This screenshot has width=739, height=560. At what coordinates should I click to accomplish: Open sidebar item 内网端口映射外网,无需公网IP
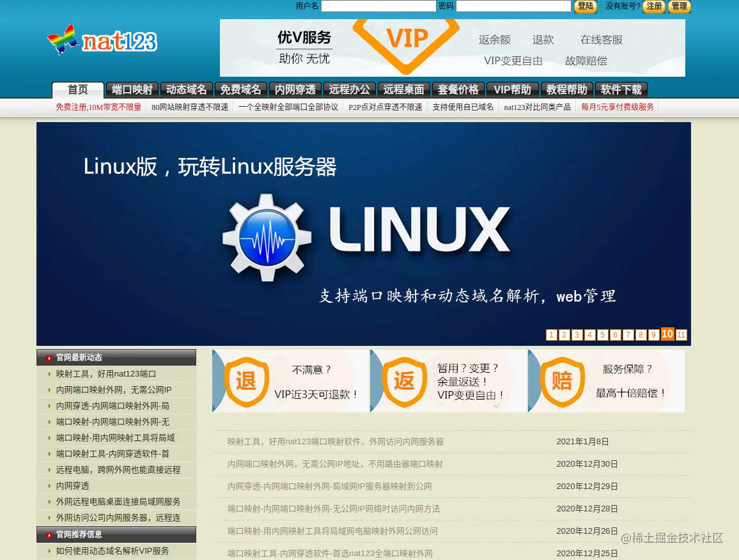point(114,390)
